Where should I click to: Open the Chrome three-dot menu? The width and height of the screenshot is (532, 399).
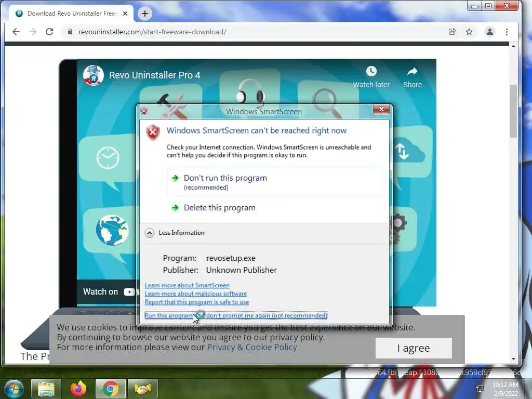[x=507, y=32]
